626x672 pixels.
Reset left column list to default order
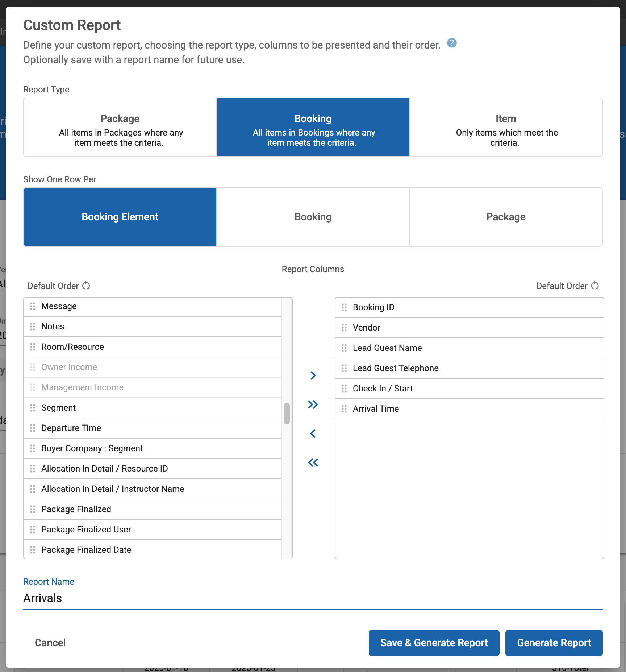[86, 286]
